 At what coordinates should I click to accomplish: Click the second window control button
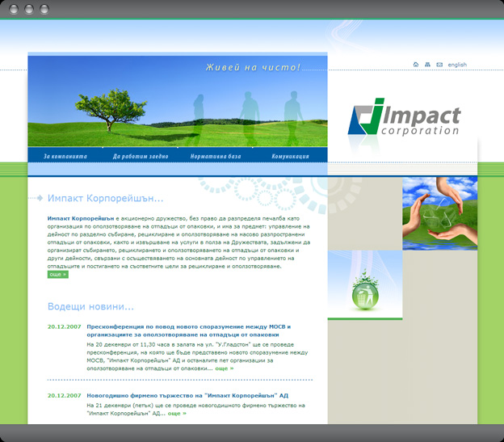click(x=29, y=9)
